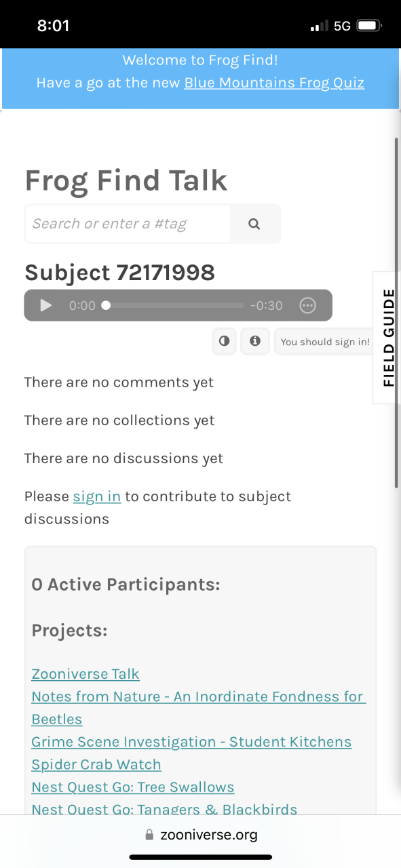This screenshot has width=401, height=868.
Task: Click the page vertical scrollbar
Action: pos(396,312)
